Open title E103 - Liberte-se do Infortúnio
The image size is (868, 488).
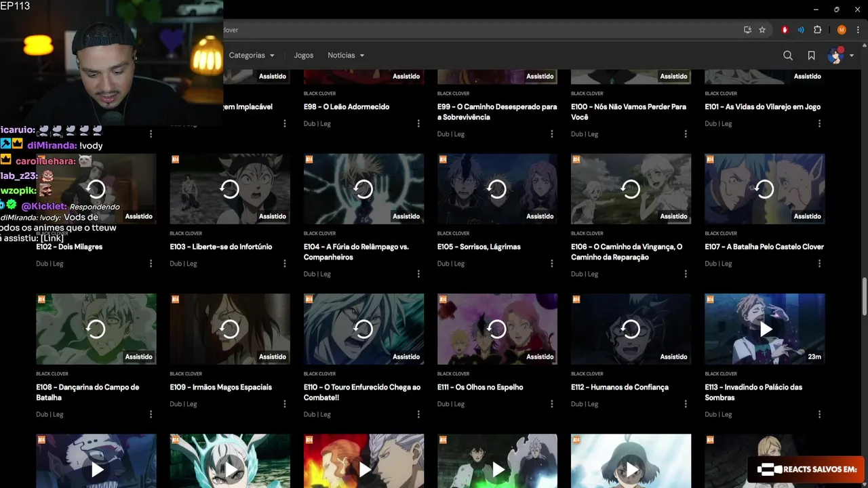pos(221,247)
